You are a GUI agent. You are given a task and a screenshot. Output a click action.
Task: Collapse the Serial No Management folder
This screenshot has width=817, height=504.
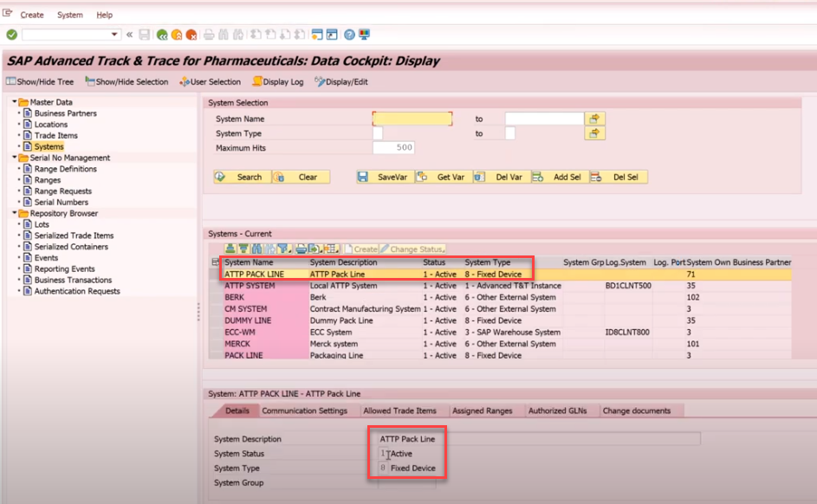[15, 158]
